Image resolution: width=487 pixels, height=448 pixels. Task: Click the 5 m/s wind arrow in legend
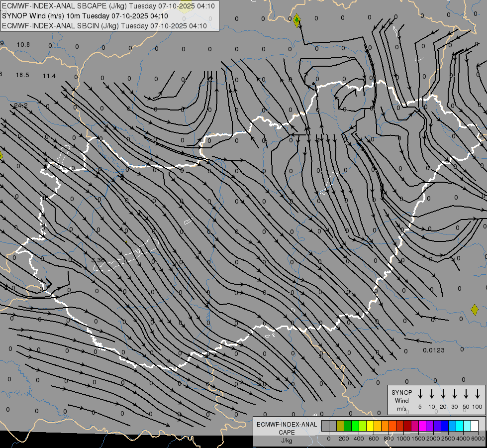[420, 394]
